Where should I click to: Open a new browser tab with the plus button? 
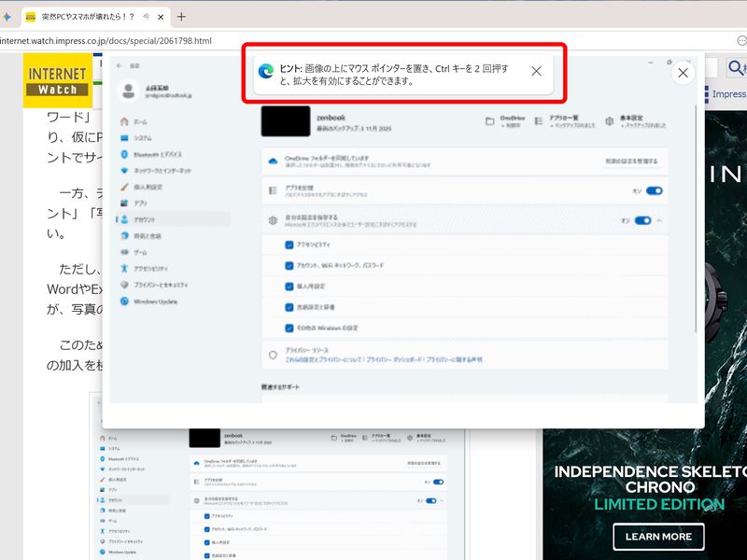pyautogui.click(x=181, y=17)
